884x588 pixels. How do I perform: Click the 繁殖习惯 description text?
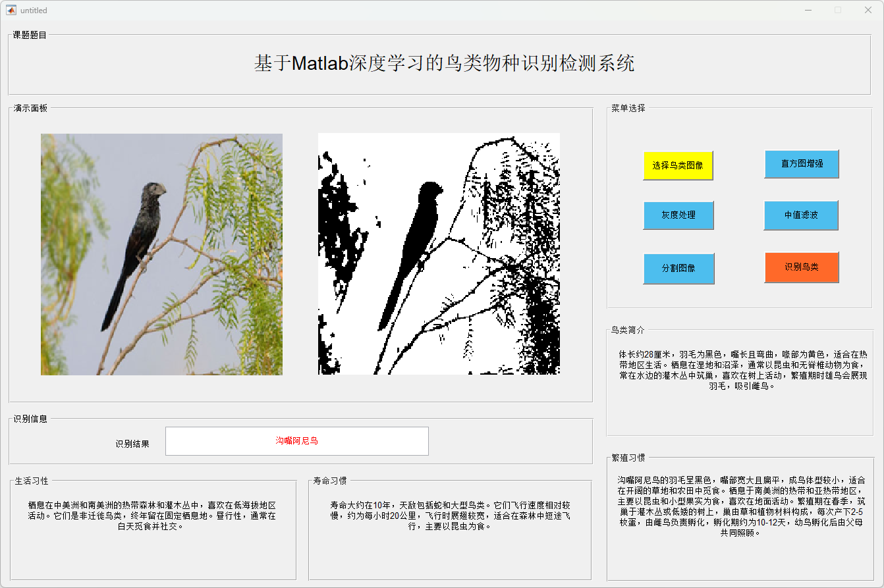742,506
